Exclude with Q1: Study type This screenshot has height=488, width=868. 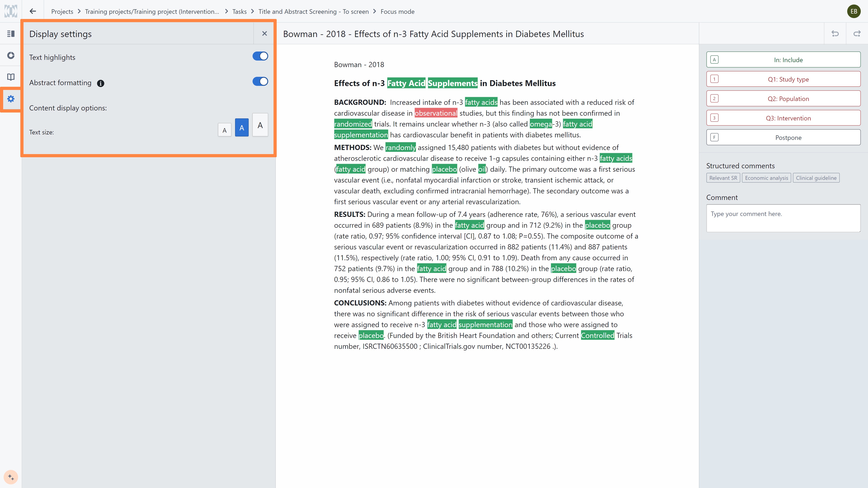(783, 79)
